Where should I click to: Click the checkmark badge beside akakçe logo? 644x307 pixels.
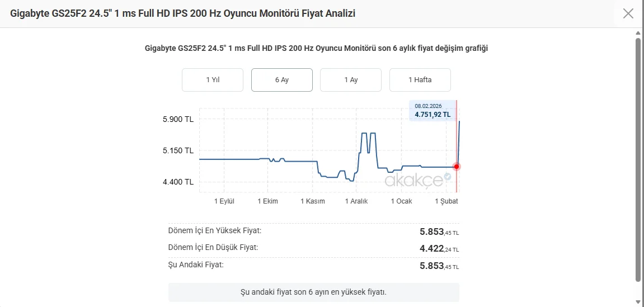click(x=447, y=177)
